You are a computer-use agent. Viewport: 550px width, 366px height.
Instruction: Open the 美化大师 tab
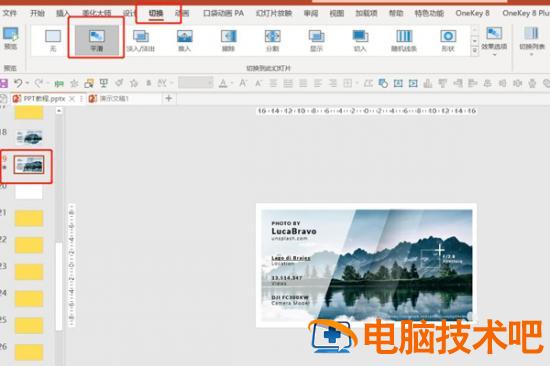click(96, 13)
